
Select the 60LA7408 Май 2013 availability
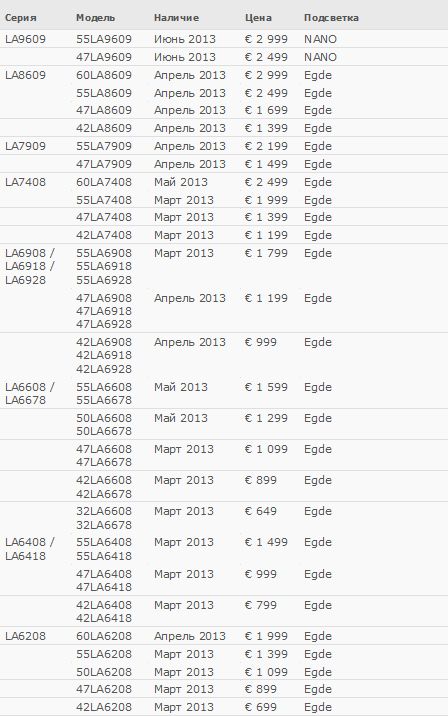pyautogui.click(x=181, y=182)
